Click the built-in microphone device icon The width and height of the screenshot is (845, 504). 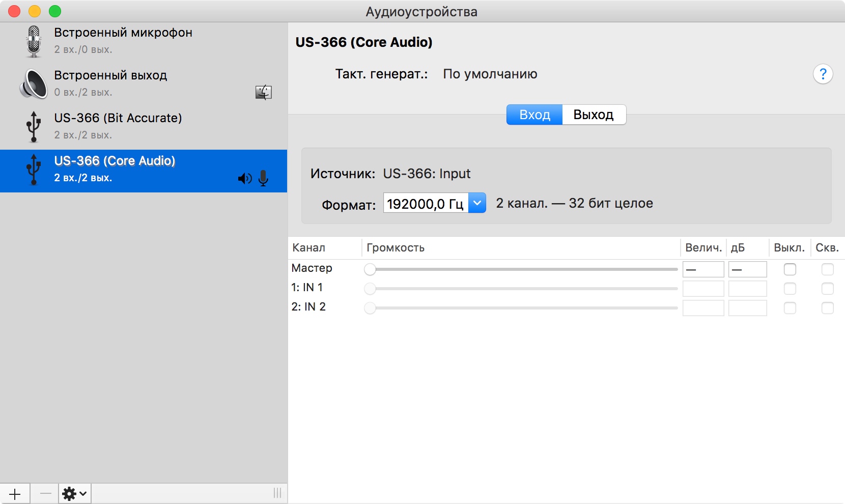click(34, 41)
